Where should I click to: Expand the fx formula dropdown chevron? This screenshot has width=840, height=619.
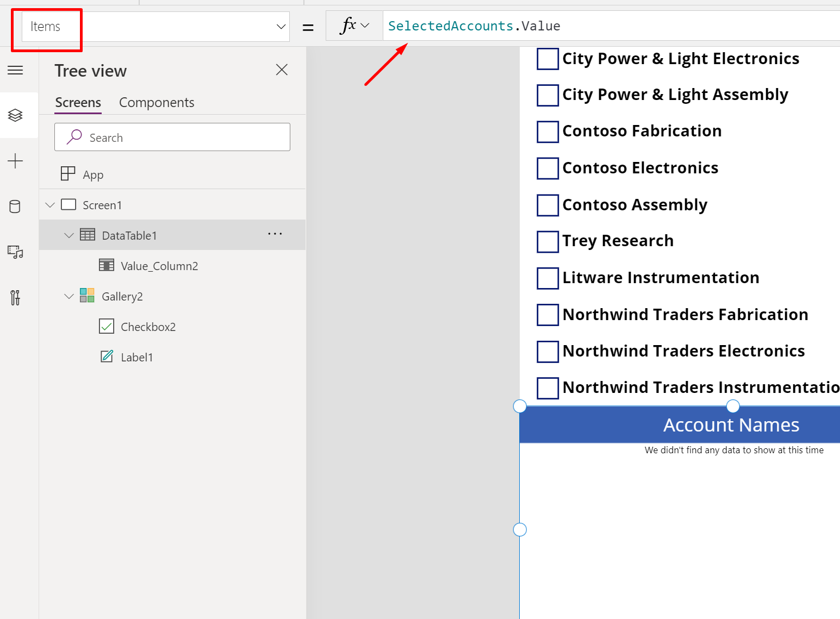click(365, 26)
